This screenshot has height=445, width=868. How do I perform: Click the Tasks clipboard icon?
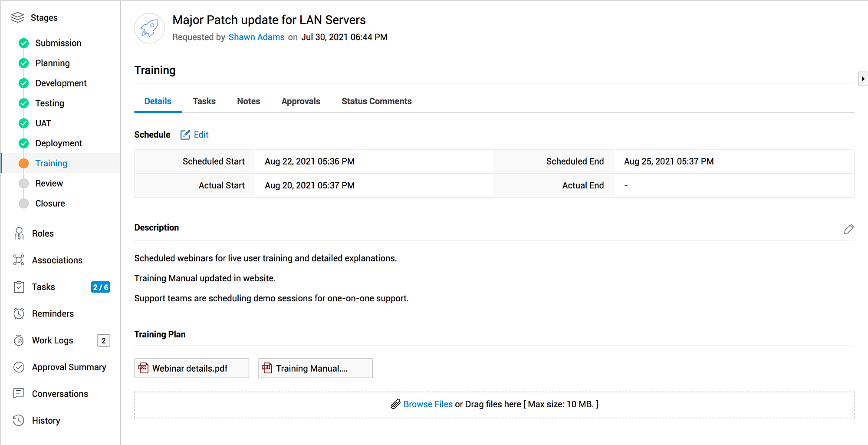coord(19,287)
